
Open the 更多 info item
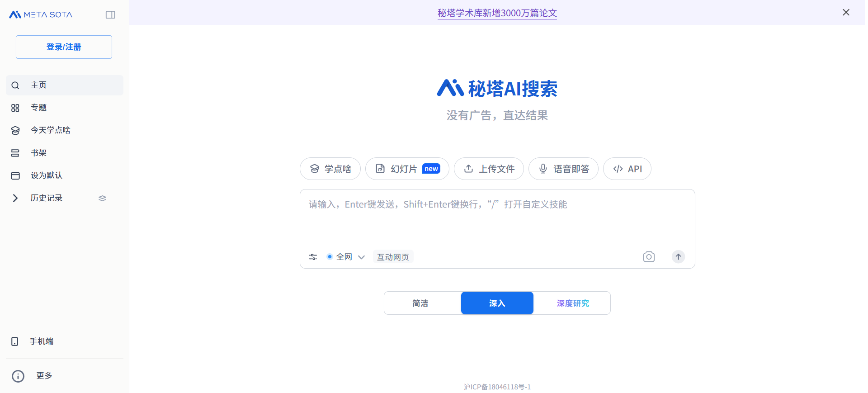[x=65, y=376]
